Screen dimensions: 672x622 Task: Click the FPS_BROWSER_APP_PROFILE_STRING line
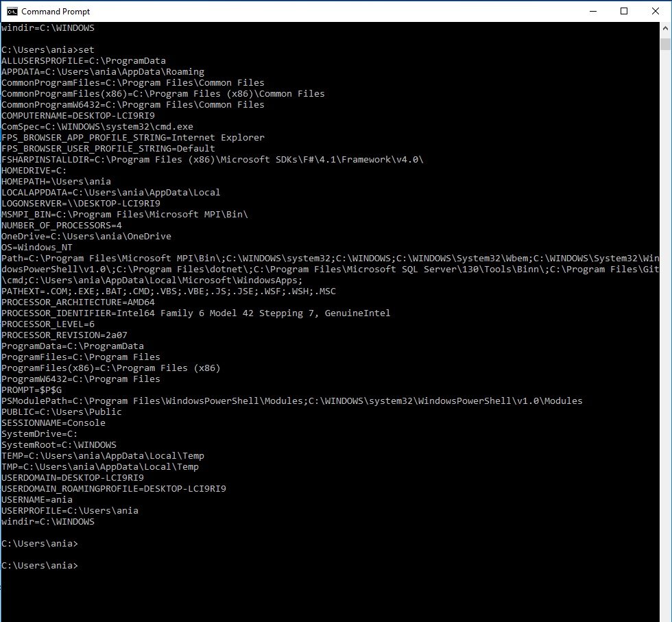pyautogui.click(x=133, y=138)
